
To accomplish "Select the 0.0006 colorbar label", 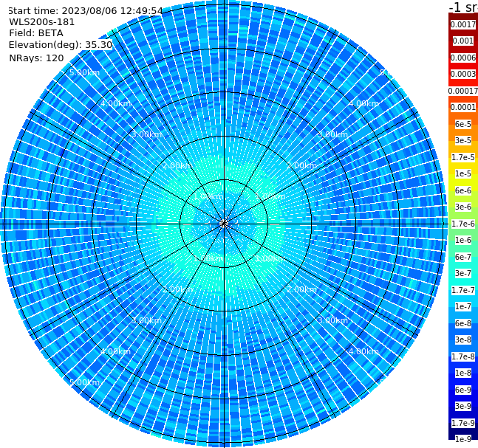I will pos(463,58).
